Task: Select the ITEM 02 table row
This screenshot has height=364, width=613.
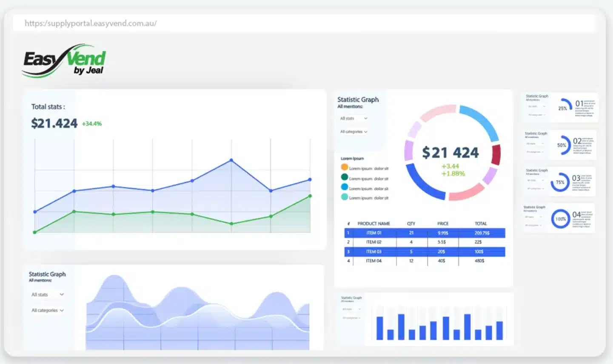Action: coord(424,242)
